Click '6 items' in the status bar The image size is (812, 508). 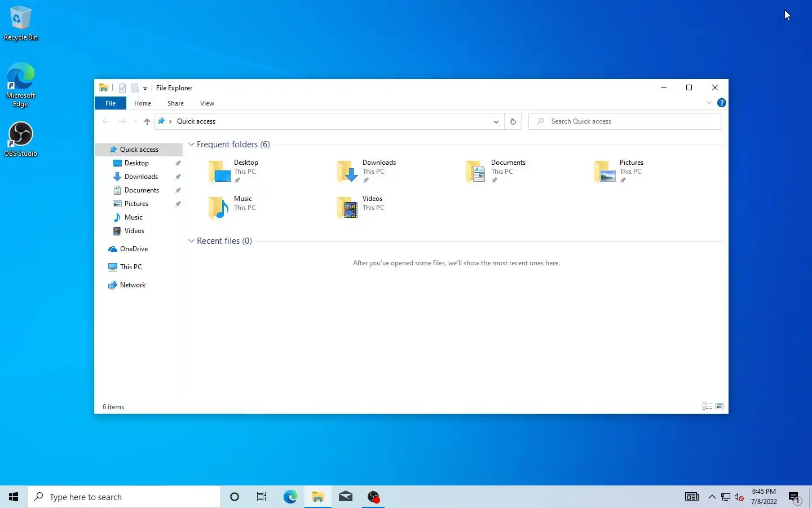pos(113,407)
